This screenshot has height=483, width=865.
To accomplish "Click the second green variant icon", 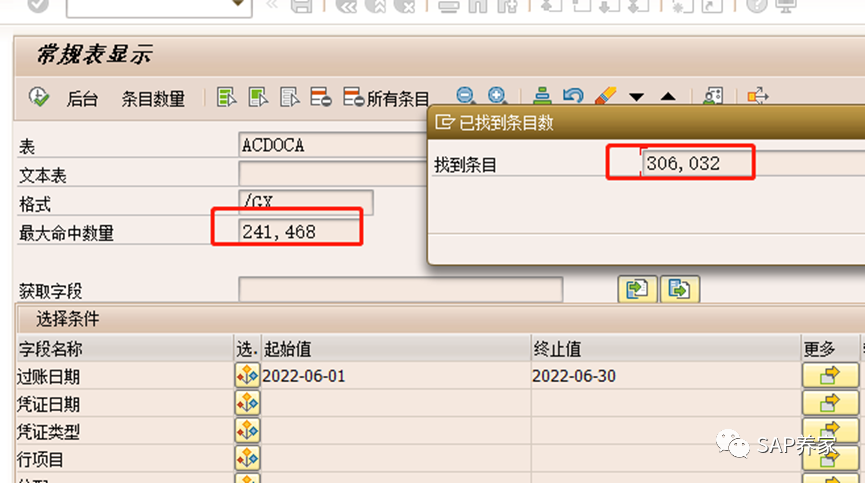I will [258, 97].
